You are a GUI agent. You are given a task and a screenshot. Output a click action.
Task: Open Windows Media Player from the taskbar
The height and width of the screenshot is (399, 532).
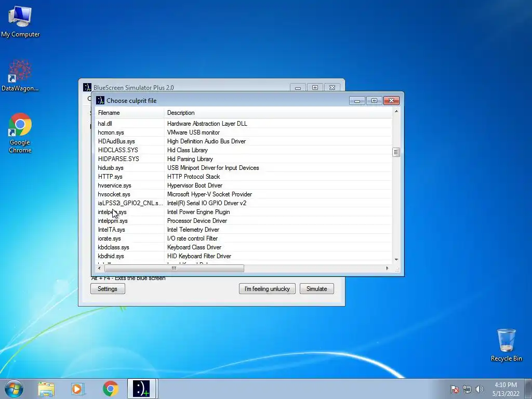(78, 389)
